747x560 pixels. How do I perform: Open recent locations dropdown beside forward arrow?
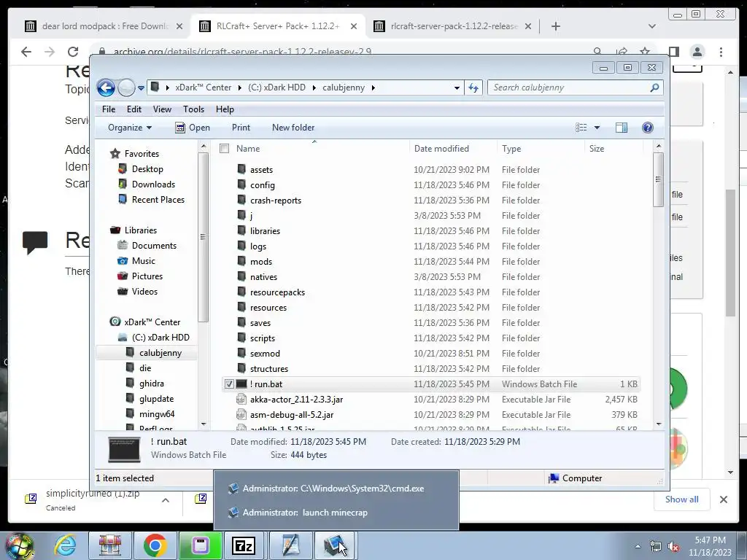pos(141,88)
